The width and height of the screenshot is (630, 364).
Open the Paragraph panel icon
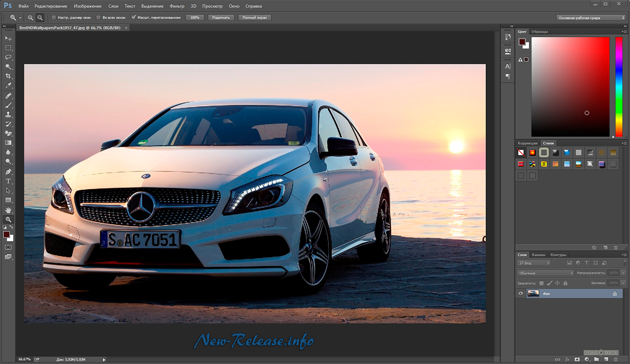click(507, 76)
